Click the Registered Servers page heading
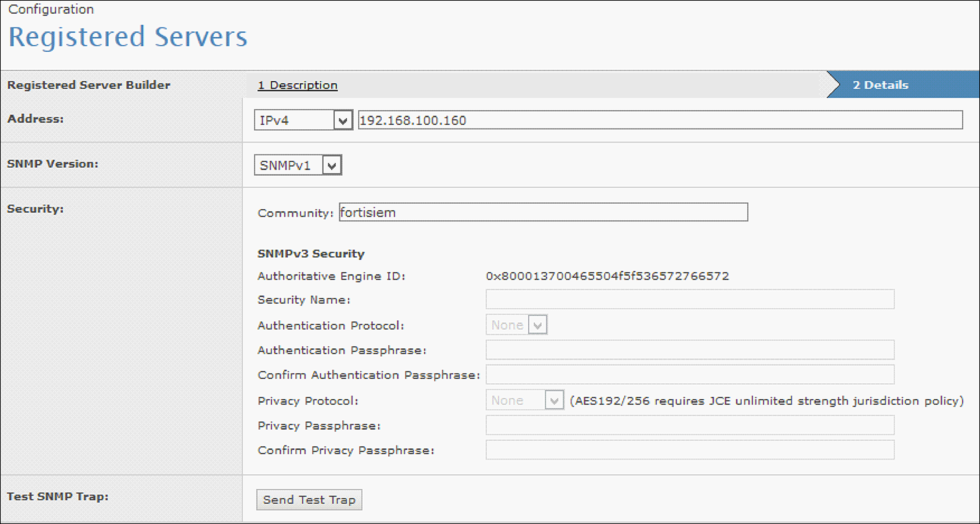This screenshot has width=980, height=524. (128, 37)
